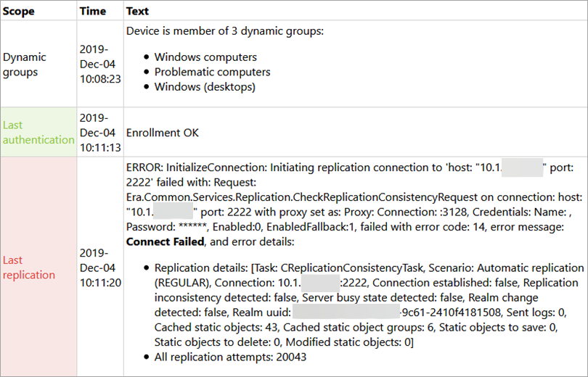Select the Last replication scope cell
The height and width of the screenshot is (377, 588).
coord(38,267)
